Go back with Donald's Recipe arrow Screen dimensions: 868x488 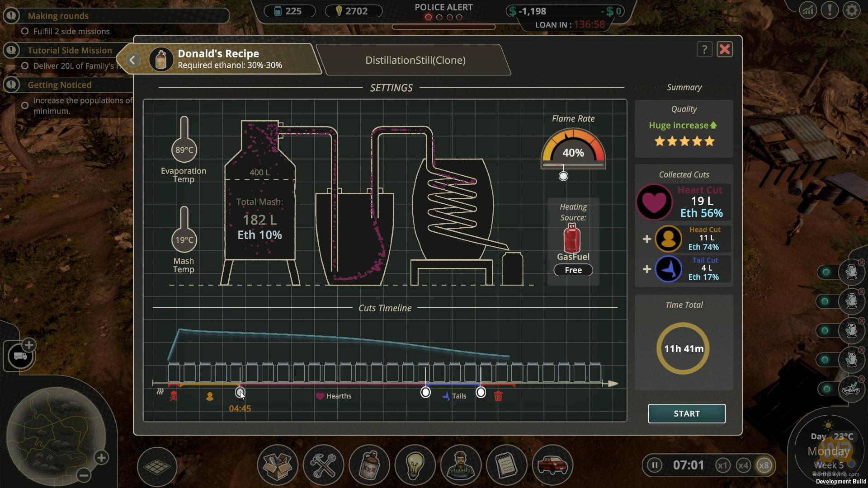(133, 60)
